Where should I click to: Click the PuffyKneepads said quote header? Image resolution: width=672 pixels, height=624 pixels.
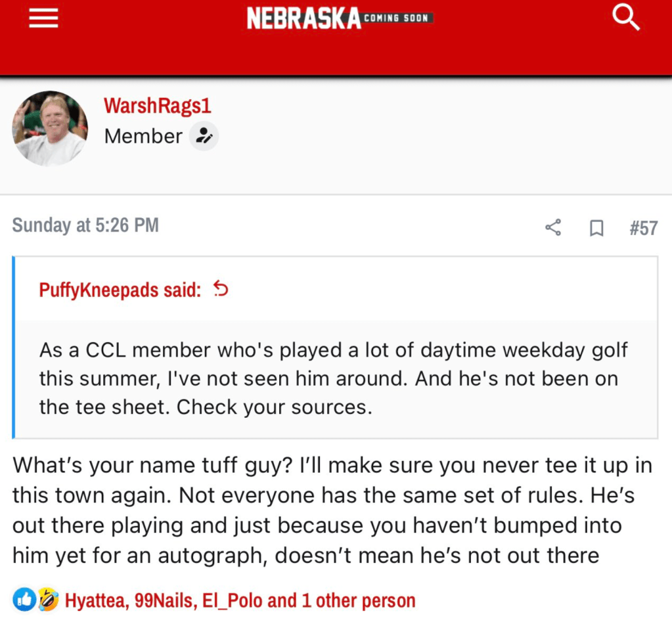click(120, 290)
